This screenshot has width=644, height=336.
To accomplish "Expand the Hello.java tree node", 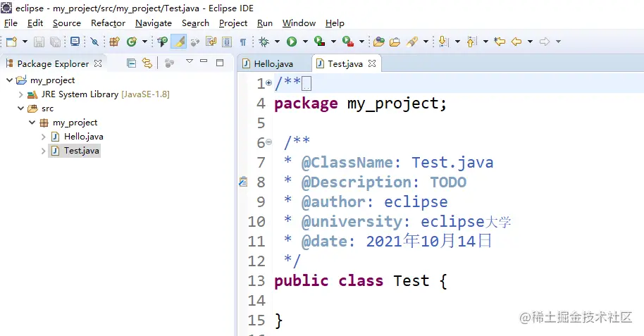I will click(x=43, y=137).
